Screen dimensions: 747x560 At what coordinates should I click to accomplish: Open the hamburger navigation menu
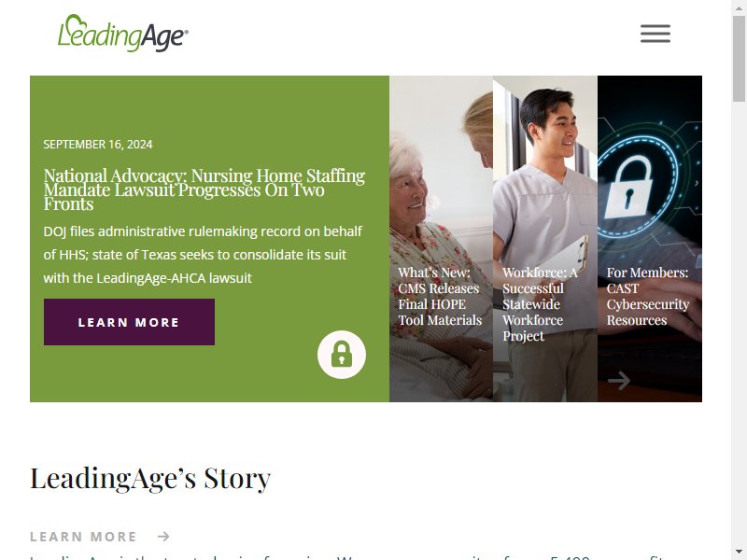[x=655, y=34]
